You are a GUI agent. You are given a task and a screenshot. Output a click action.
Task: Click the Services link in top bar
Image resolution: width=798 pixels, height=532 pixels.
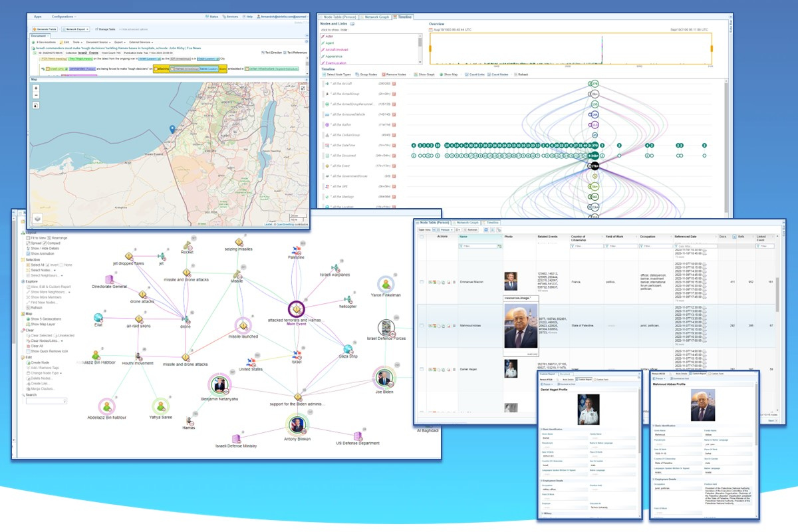pyautogui.click(x=229, y=17)
